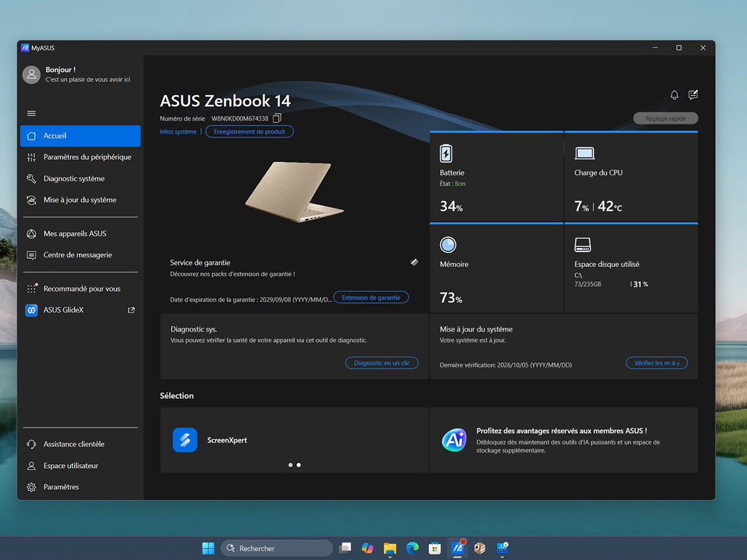Click the battery 34% value

(x=451, y=207)
